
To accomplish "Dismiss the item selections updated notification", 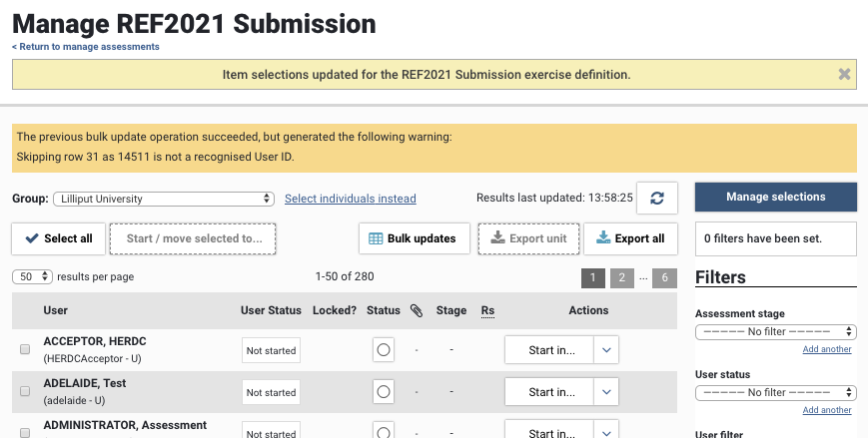I will click(844, 74).
